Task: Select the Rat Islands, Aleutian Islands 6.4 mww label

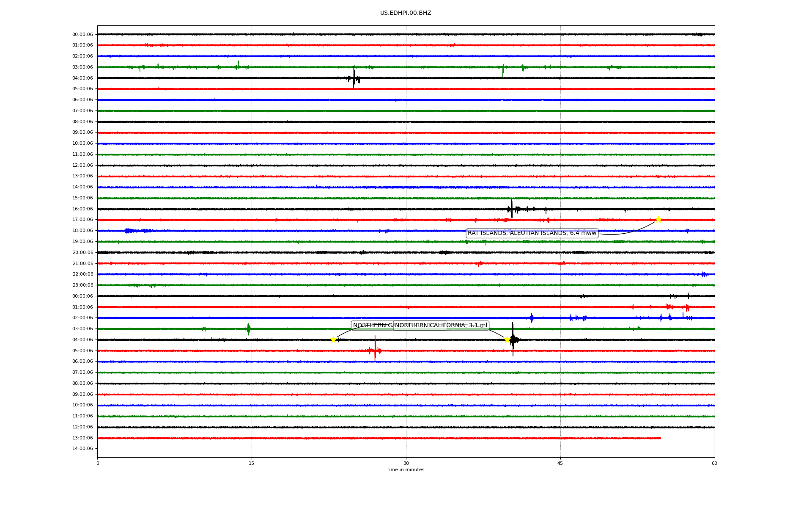Action: pyautogui.click(x=532, y=233)
